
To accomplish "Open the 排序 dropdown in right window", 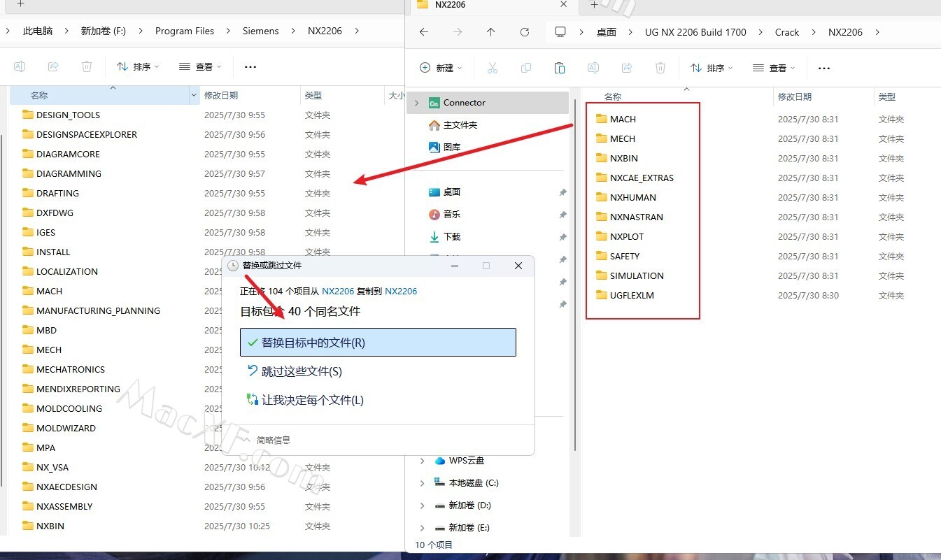I will tap(712, 68).
